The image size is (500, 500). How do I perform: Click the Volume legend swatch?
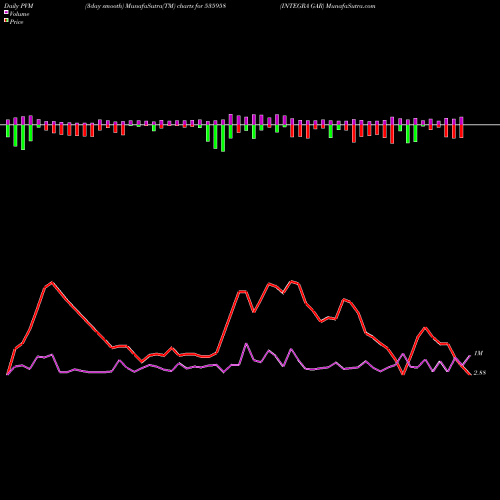click(x=6, y=13)
